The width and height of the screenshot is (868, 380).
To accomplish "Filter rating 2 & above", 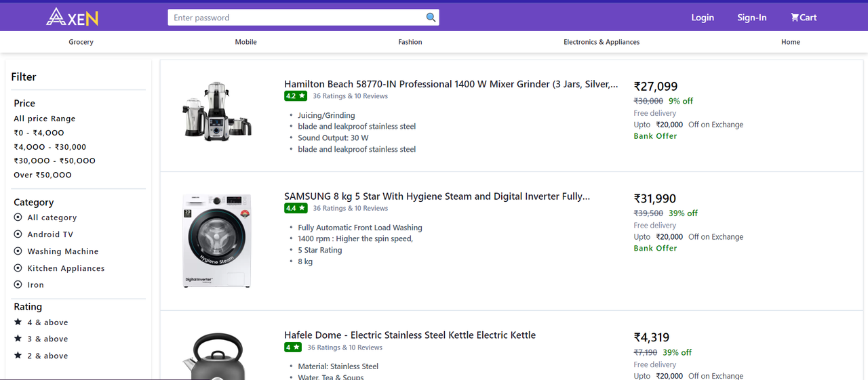I will coord(47,356).
